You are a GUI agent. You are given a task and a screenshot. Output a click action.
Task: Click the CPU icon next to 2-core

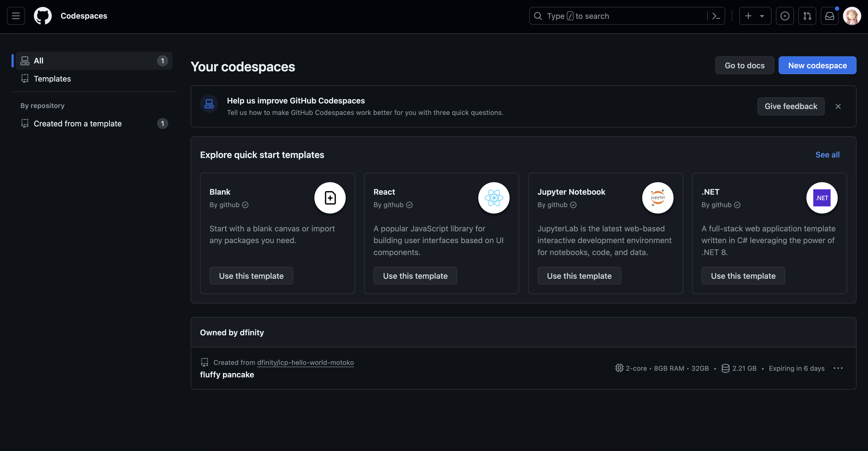pyautogui.click(x=619, y=368)
